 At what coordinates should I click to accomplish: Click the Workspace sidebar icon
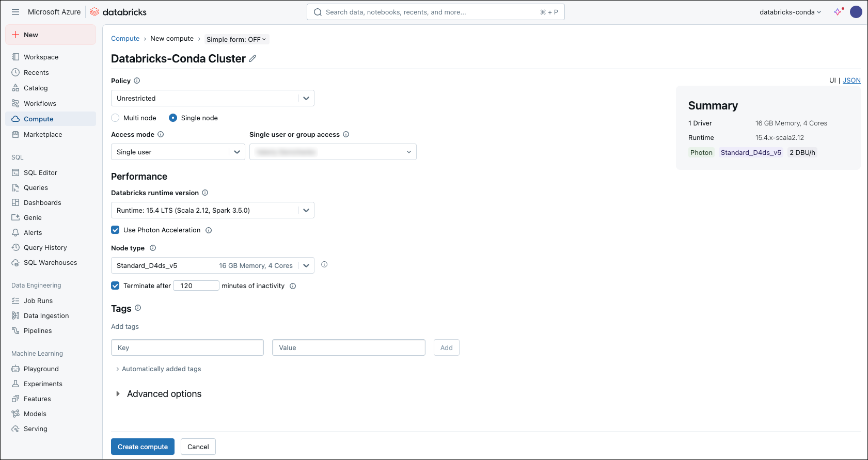point(15,57)
